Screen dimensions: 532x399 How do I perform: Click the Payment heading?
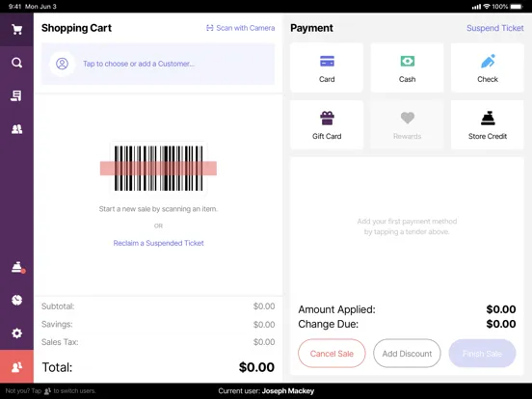point(311,28)
